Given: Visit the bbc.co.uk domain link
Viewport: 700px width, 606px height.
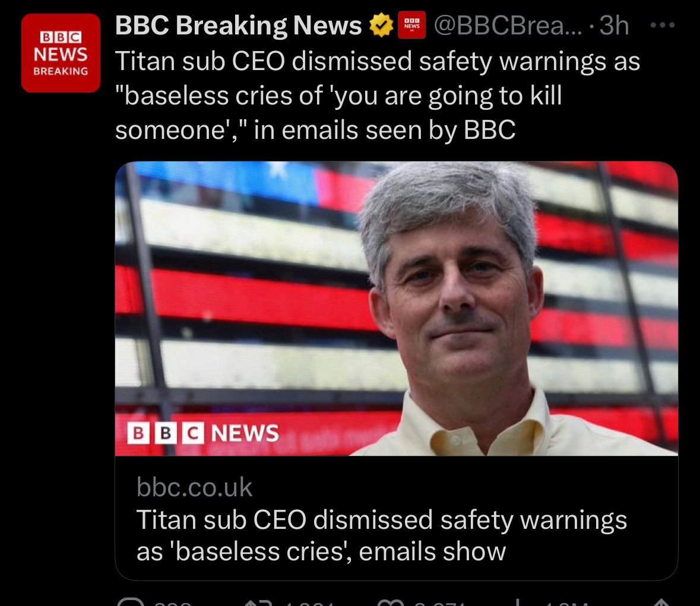Looking at the screenshot, I should coord(194,487).
